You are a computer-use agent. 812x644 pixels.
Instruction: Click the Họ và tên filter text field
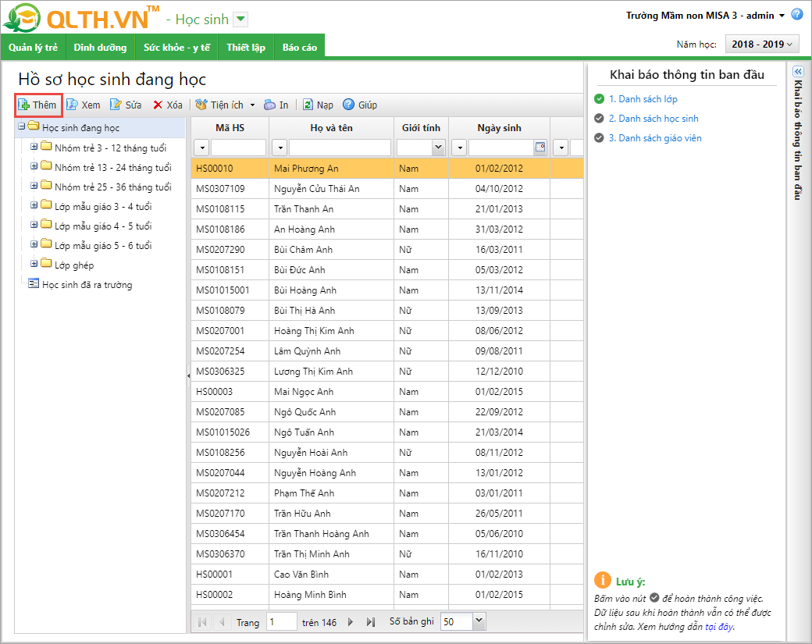tap(340, 148)
